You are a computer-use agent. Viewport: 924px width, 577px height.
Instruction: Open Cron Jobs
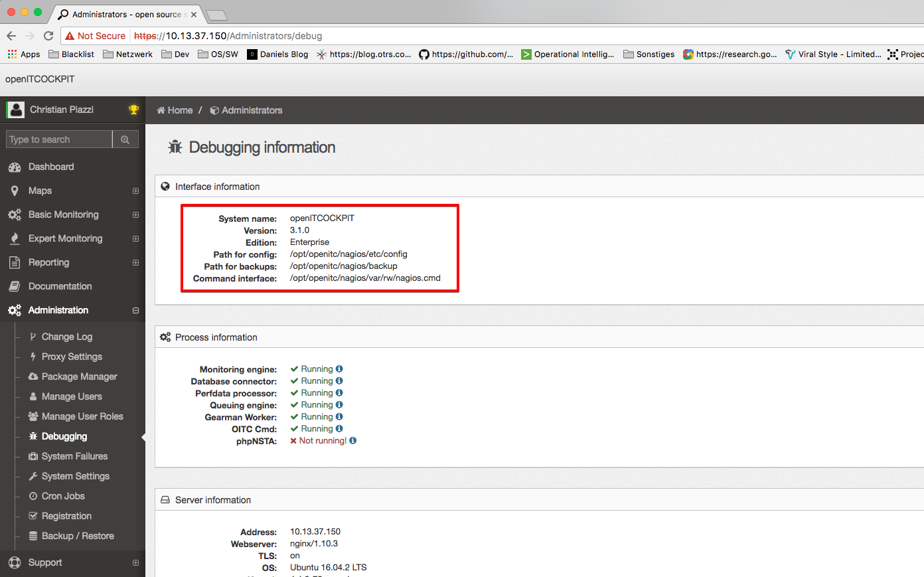63,496
